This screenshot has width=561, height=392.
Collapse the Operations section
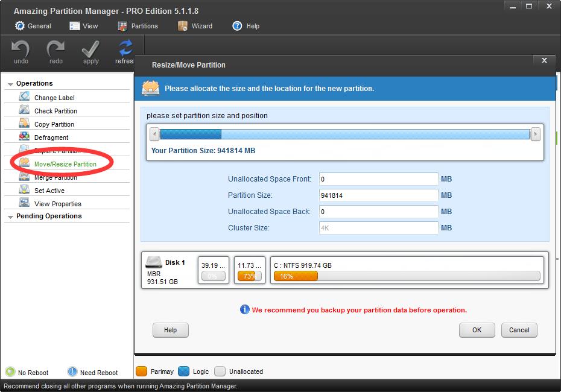pyautogui.click(x=11, y=84)
